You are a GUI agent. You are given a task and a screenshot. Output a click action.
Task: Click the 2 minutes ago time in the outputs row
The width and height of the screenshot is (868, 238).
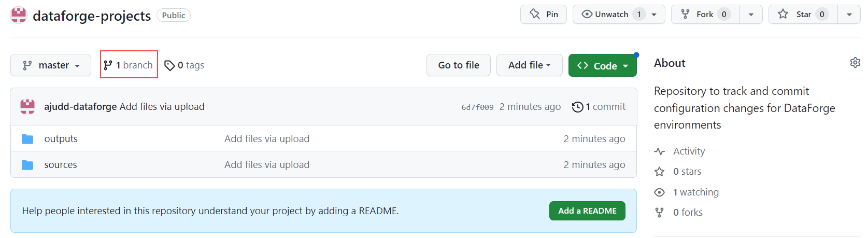click(594, 139)
